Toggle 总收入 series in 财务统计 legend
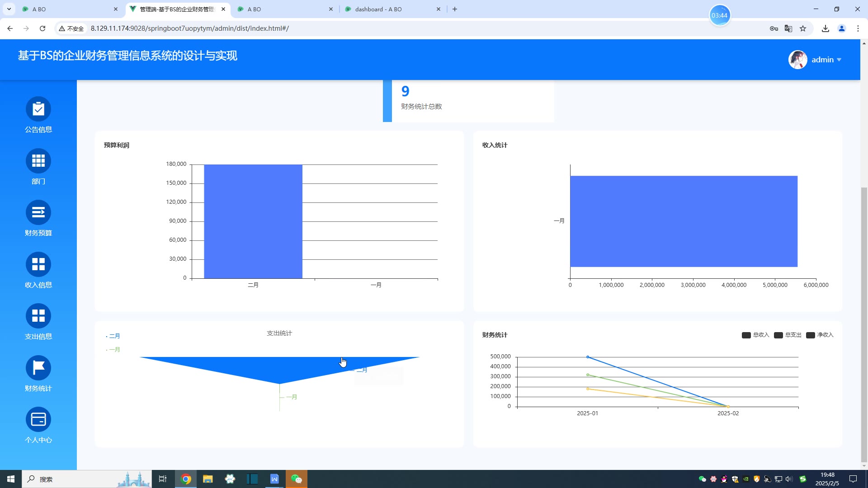 (x=755, y=335)
